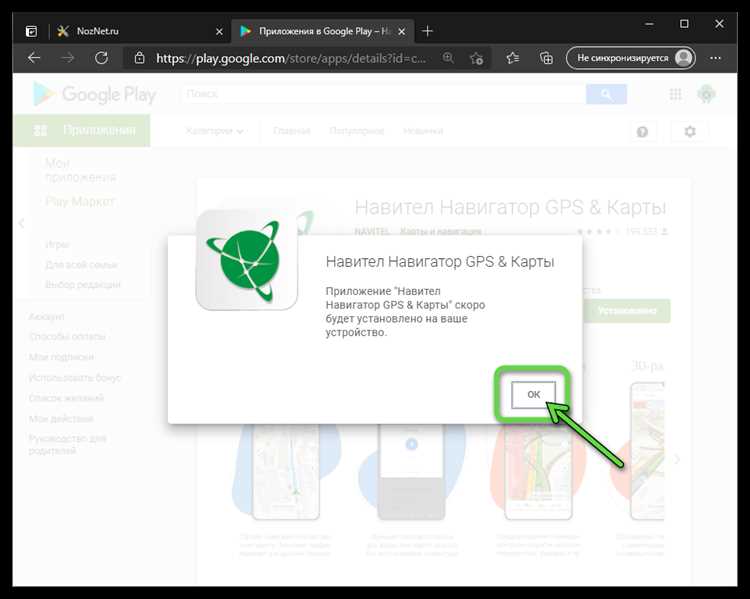This screenshot has height=599, width=750.
Task: Click the address bar URL field
Action: [x=290, y=59]
